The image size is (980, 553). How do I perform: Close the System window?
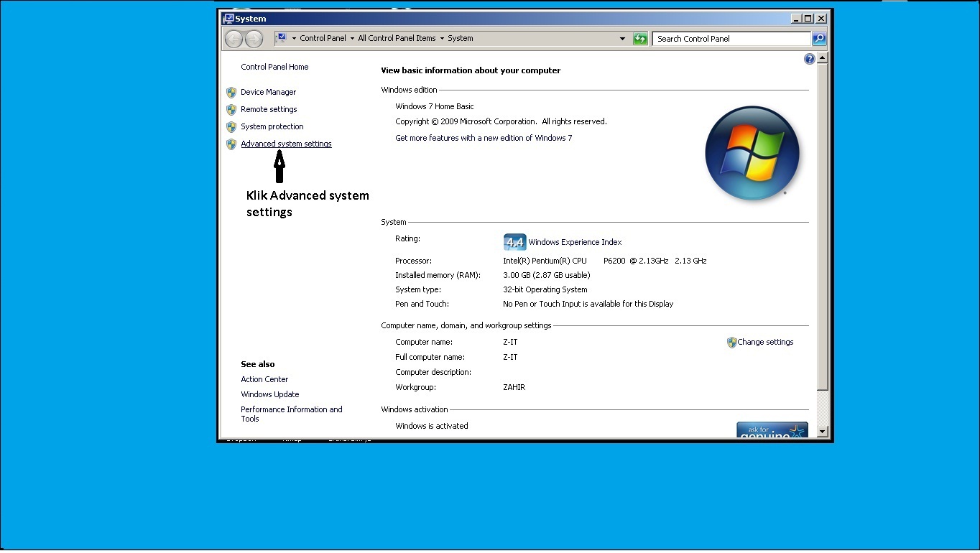(x=820, y=19)
